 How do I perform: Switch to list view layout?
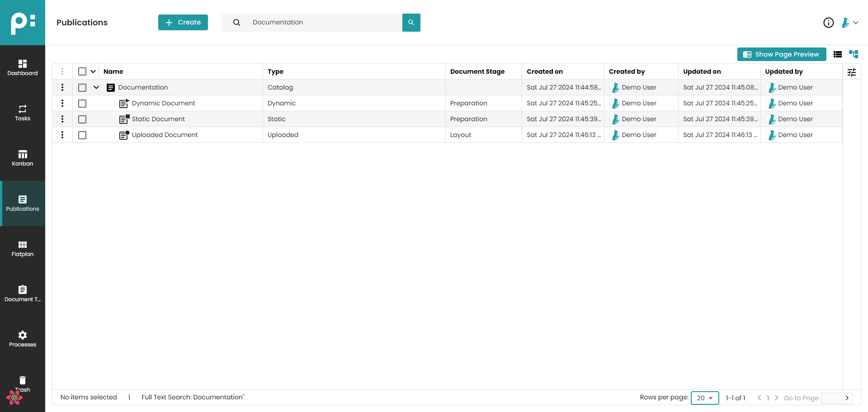pyautogui.click(x=838, y=54)
